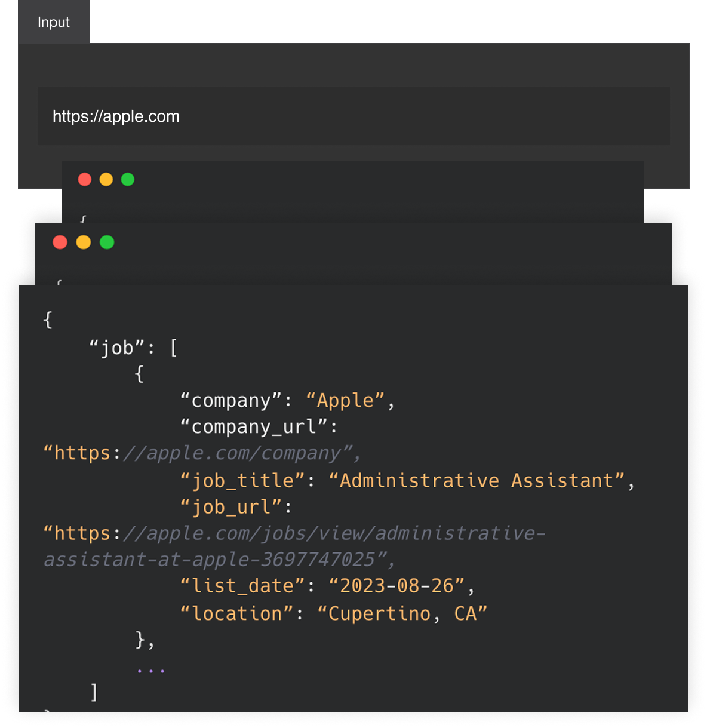
Task: Click the "job_title" key
Action: point(242,481)
